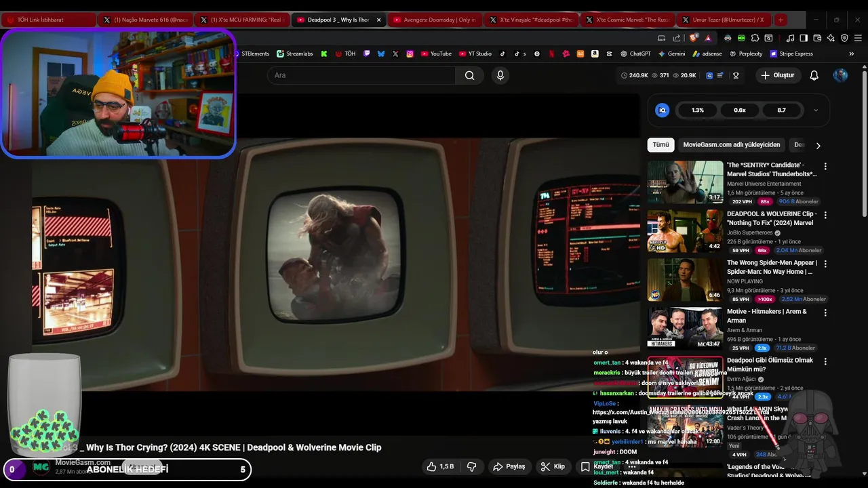Switch to the 'MCU FARMING' X tab
The image size is (868, 488).
[x=243, y=20]
